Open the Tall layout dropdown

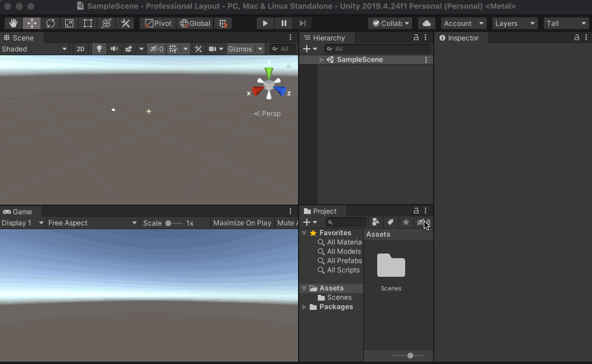(566, 23)
